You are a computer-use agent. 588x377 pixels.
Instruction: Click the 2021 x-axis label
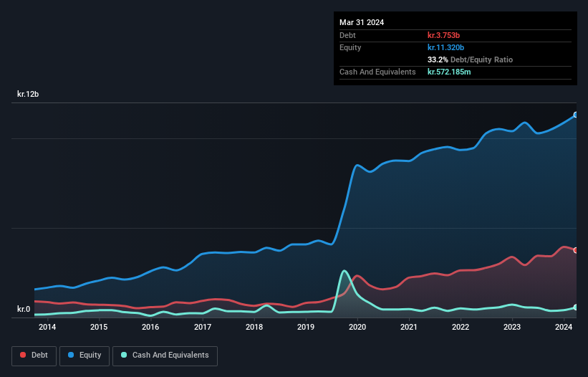409,327
